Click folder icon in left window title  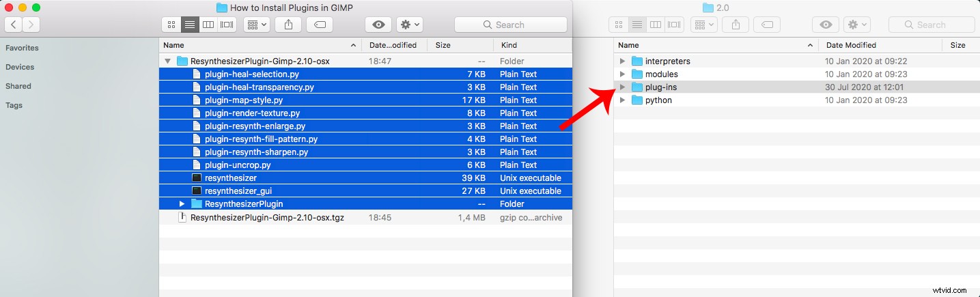tap(221, 8)
